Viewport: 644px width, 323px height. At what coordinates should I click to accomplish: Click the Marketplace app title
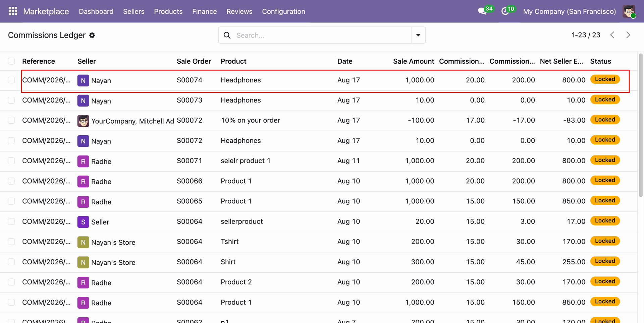tap(46, 11)
